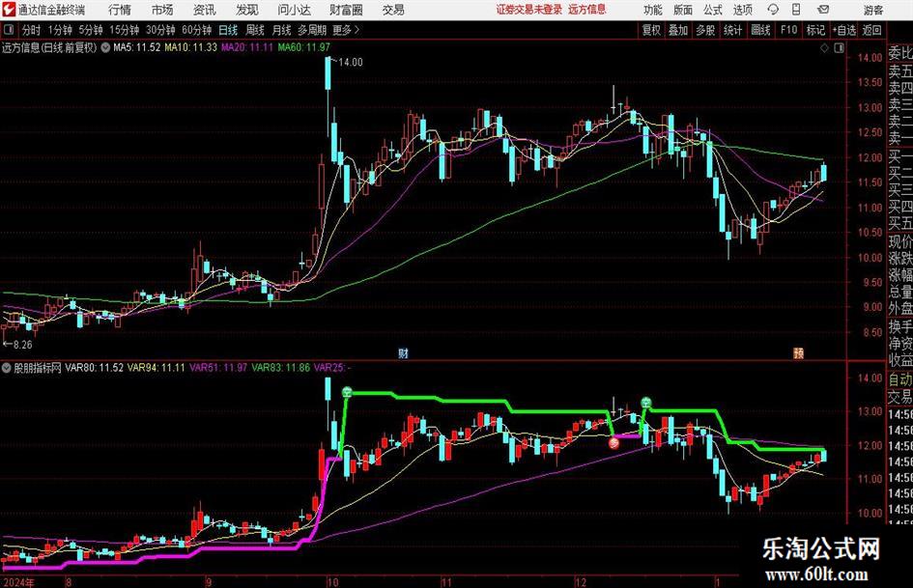Open the 市场 menu
Viewport: 913px width, 588px height.
point(162,10)
